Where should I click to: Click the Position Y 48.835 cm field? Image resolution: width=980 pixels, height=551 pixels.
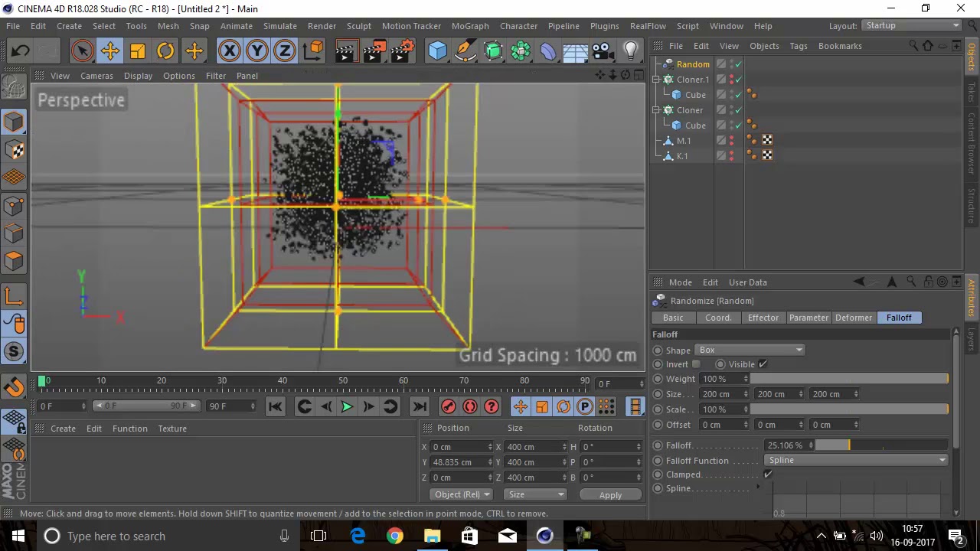tap(462, 462)
